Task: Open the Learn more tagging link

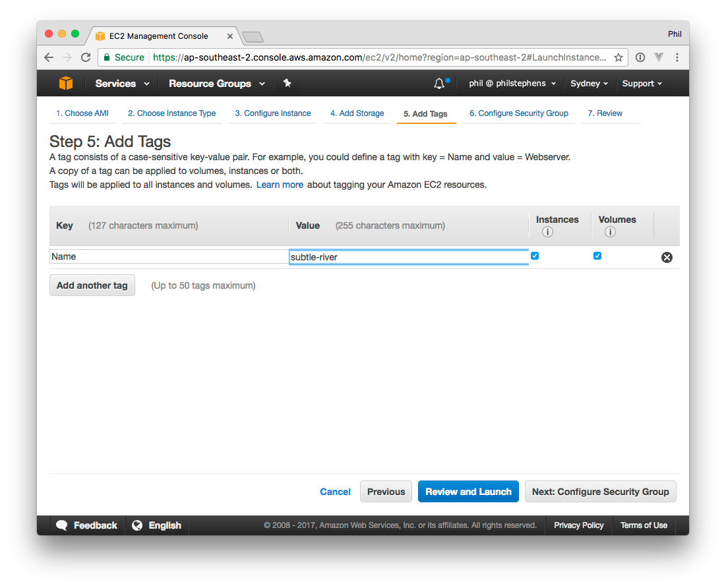Action: click(x=280, y=185)
